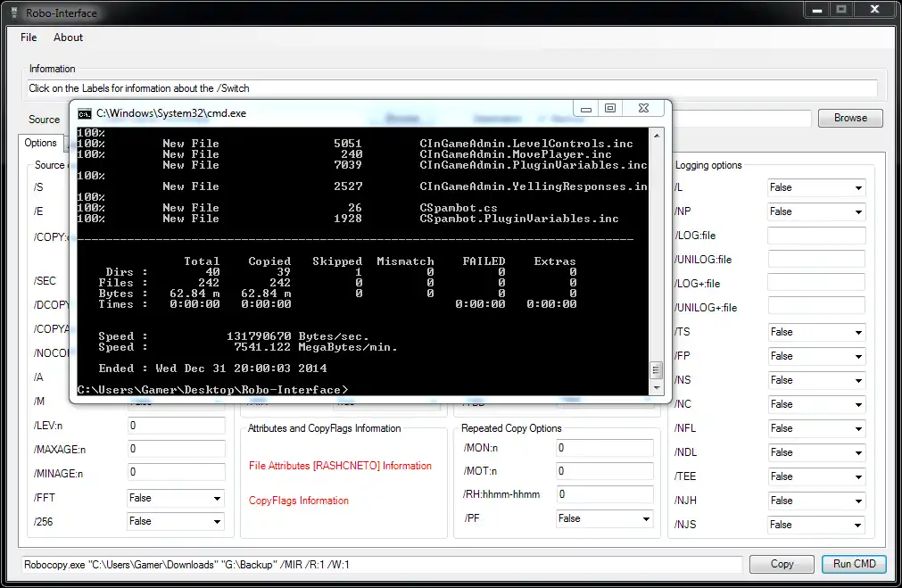The image size is (902, 588).
Task: Click the /S label for info
Action: (x=38, y=187)
